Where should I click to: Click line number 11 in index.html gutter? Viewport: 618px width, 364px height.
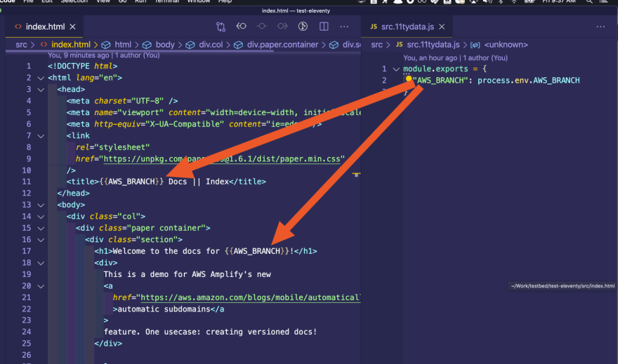tap(27, 182)
